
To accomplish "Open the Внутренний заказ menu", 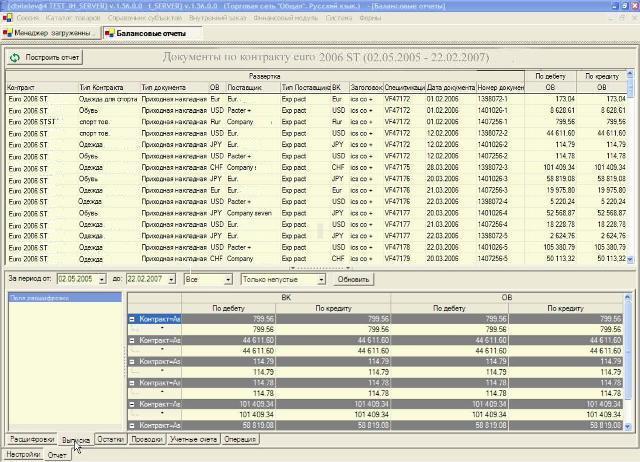I will click(218, 18).
